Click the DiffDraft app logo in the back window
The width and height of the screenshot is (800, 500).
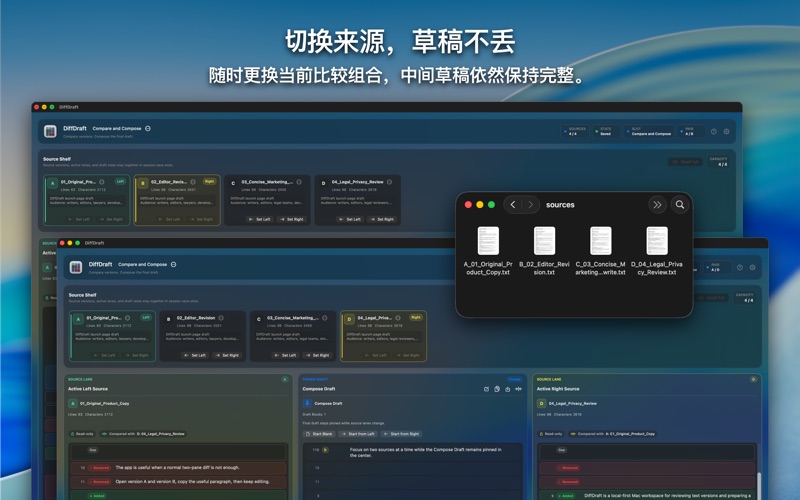(50, 131)
